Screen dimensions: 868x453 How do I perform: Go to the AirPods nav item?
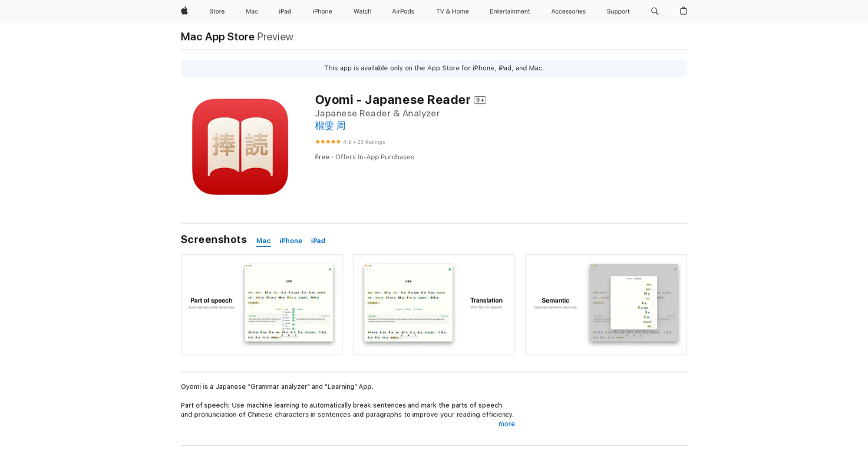(403, 11)
